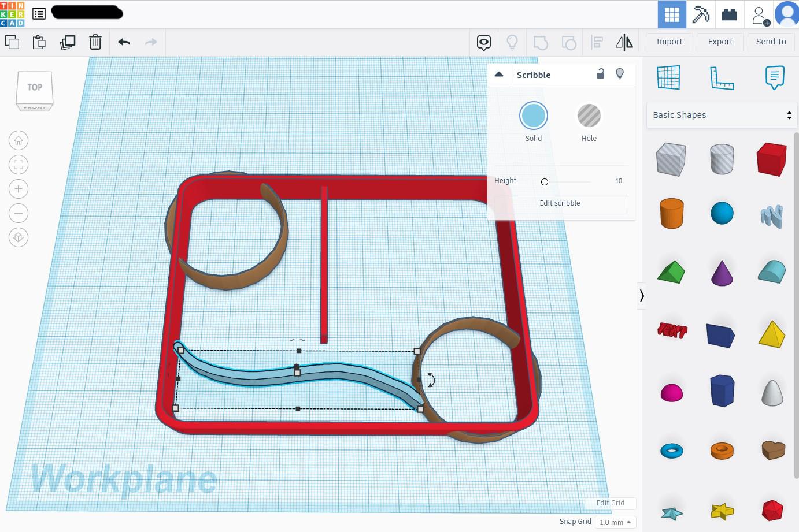Pick the Scribble shape
This screenshot has height=532, width=799.
pyautogui.click(x=772, y=216)
